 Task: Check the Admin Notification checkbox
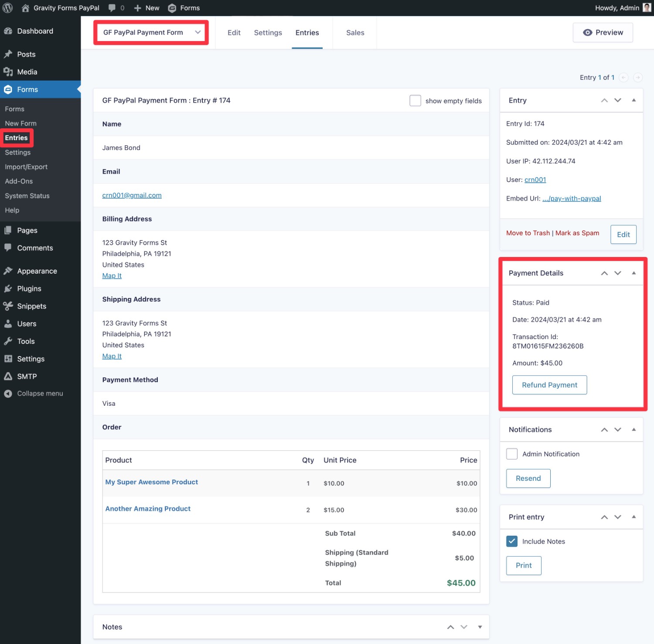pos(512,454)
